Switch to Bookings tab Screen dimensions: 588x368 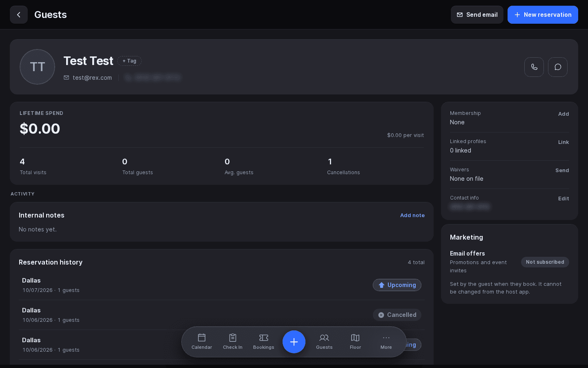pyautogui.click(x=264, y=342)
